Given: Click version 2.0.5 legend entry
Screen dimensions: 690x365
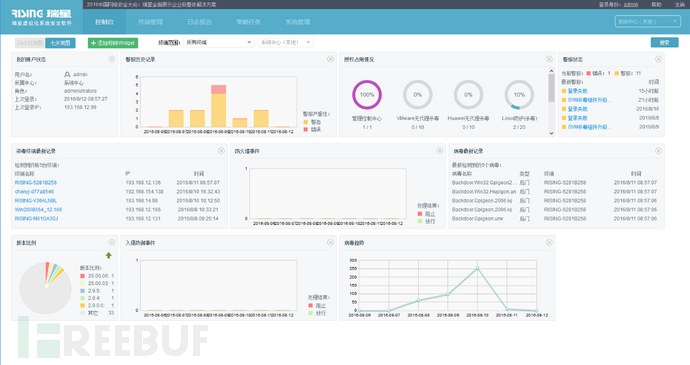Looking at the screenshot, I should coord(97,291).
